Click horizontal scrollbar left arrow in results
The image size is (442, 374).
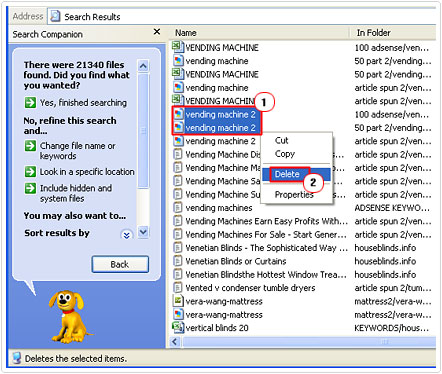pyautogui.click(x=174, y=341)
